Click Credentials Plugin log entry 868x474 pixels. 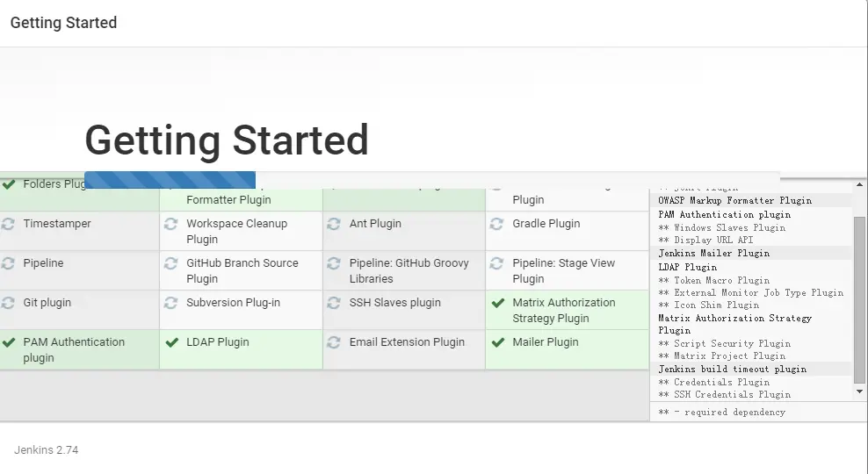[x=713, y=383]
